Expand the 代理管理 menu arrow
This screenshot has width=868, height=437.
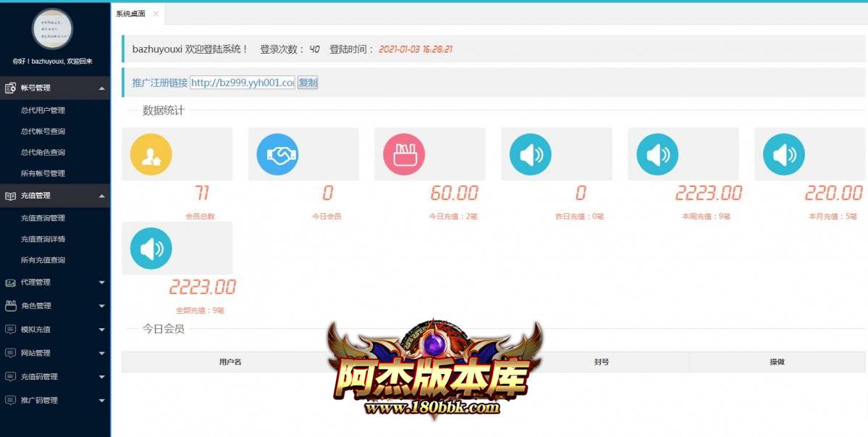tap(101, 283)
